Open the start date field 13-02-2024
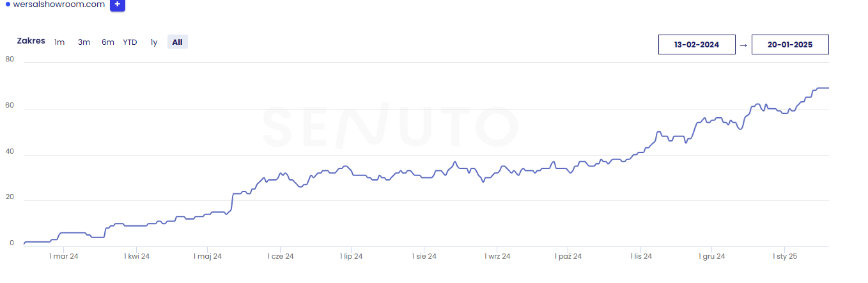 (697, 45)
